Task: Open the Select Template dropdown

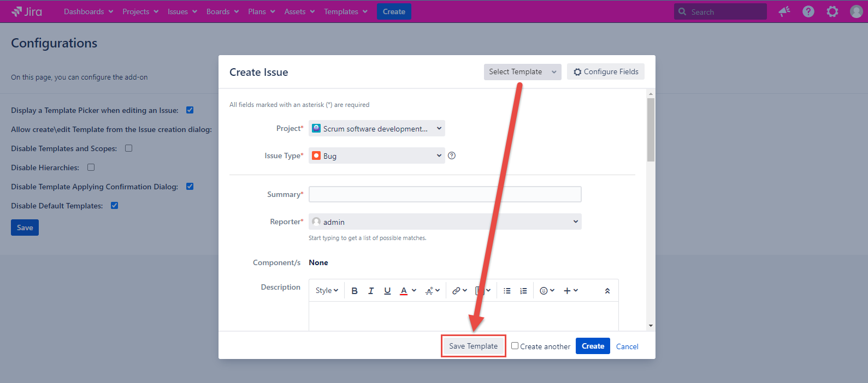Action: 522,72
